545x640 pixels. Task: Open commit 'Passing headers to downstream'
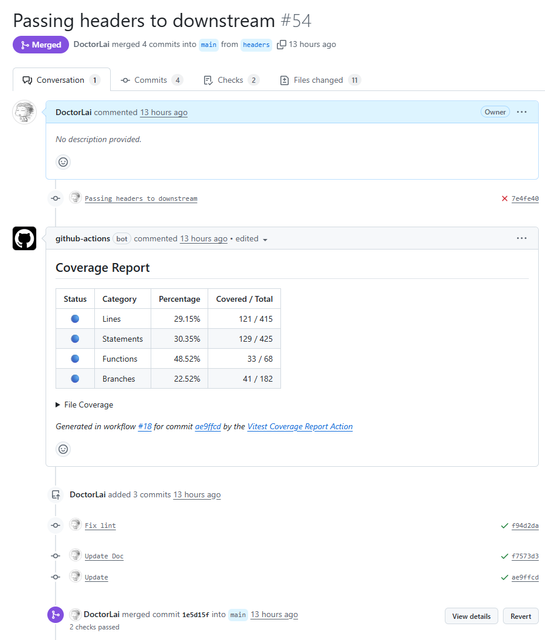141,199
